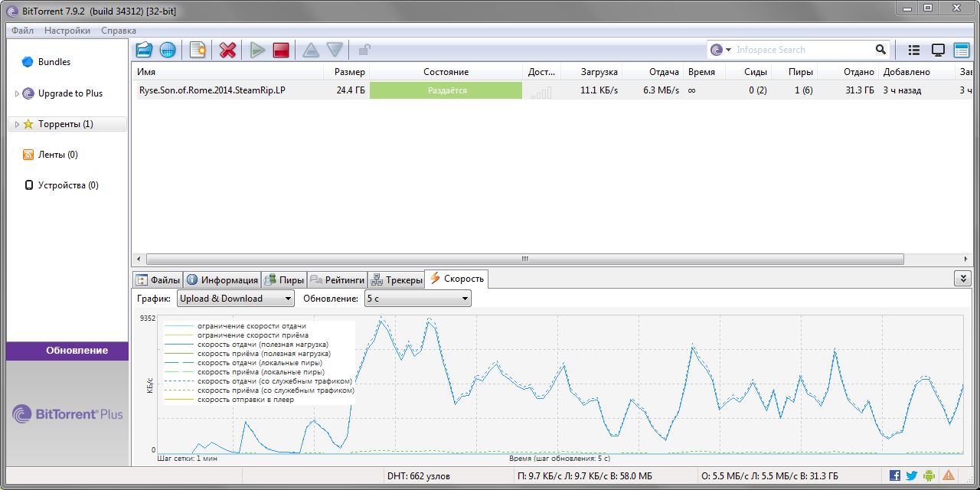Image resolution: width=980 pixels, height=490 pixels.
Task: Open the График Upload & Download dropdown
Action: (x=235, y=299)
